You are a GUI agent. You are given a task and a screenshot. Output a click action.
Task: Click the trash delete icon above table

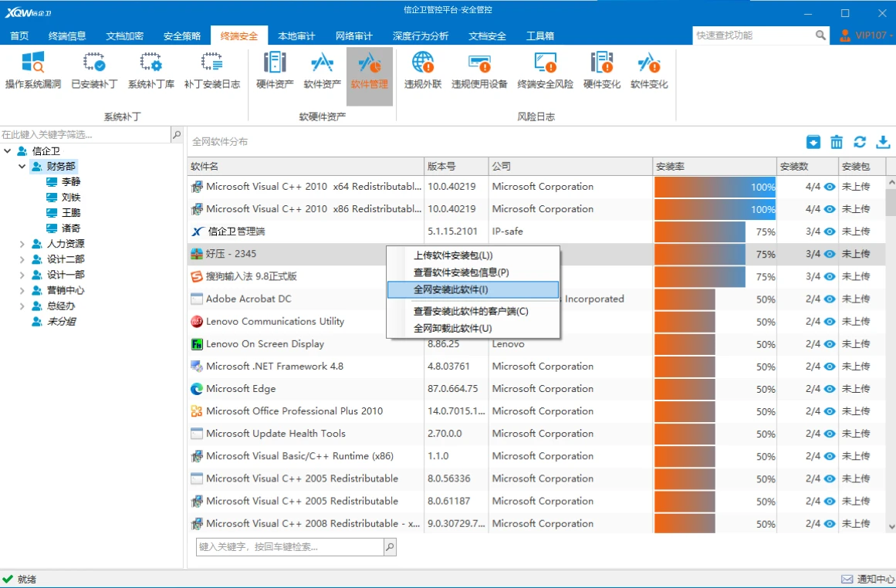tap(837, 142)
